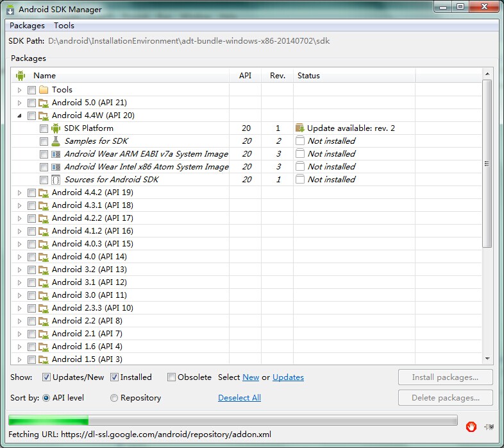The width and height of the screenshot is (504, 448).
Task: Expand the Android 3.0 (API 11) node
Action: coord(20,295)
